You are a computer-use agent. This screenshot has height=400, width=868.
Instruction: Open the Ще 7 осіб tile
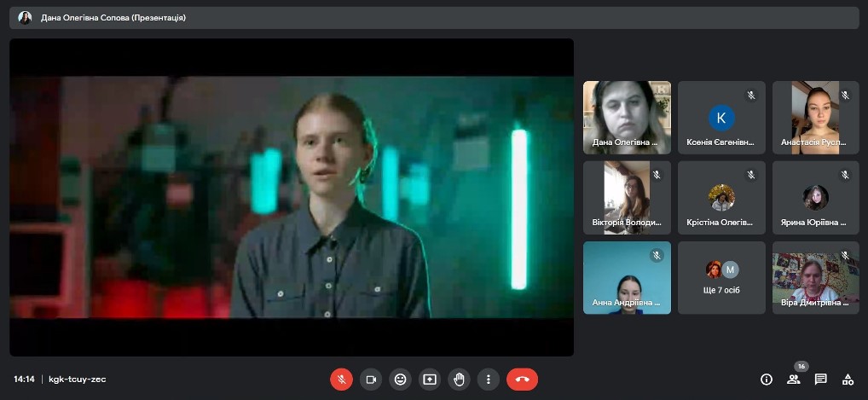coord(722,277)
